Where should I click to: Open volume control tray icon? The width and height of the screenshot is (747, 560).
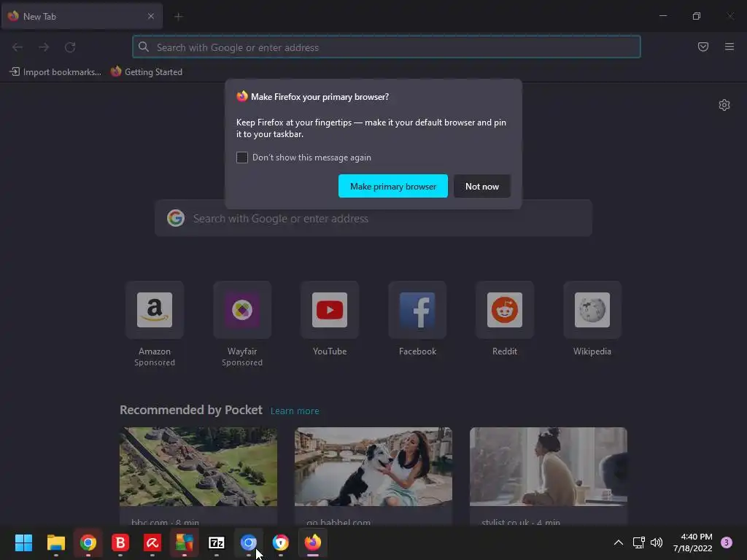657,542
